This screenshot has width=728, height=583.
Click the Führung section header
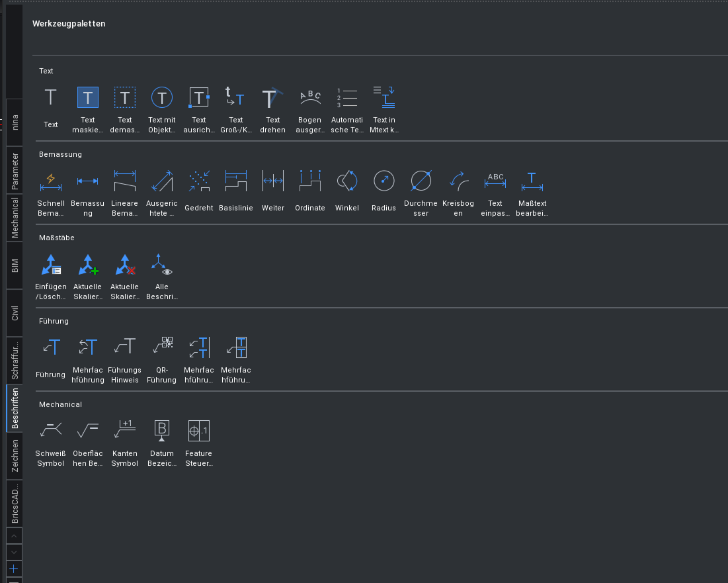[54, 321]
